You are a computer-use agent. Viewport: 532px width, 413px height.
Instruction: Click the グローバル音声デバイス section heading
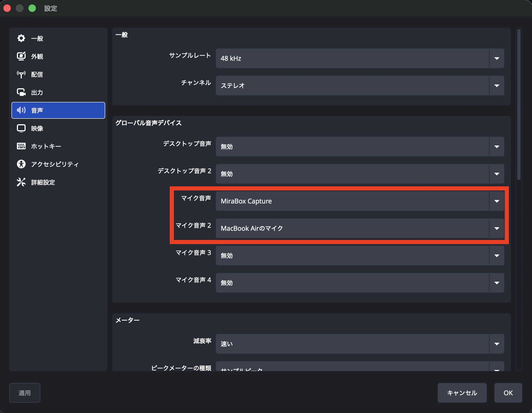pyautogui.click(x=148, y=123)
